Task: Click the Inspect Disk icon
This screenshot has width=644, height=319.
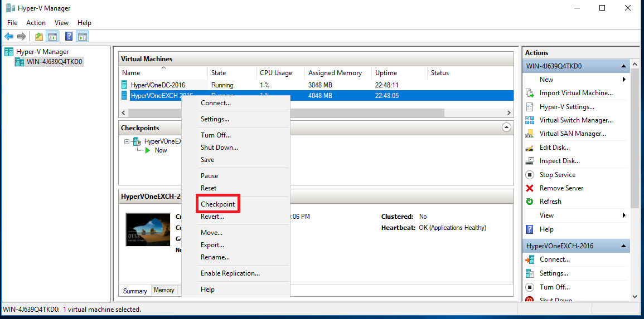Action: click(x=530, y=161)
